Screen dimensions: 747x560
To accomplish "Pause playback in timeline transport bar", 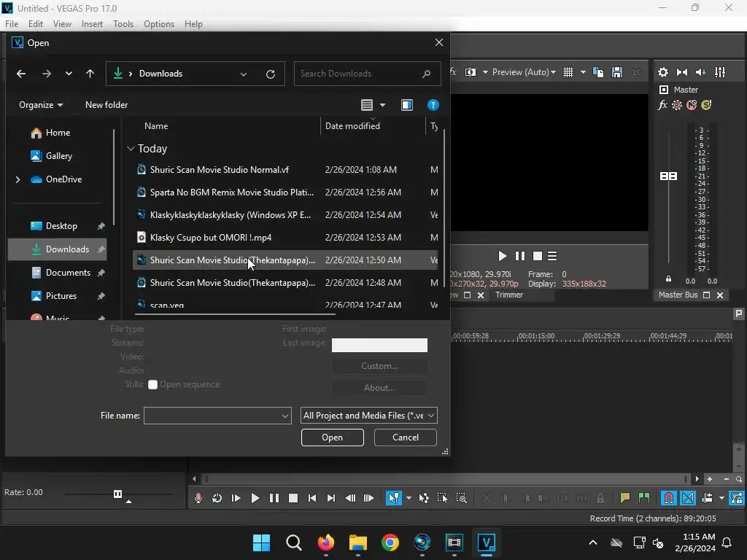I will [274, 498].
